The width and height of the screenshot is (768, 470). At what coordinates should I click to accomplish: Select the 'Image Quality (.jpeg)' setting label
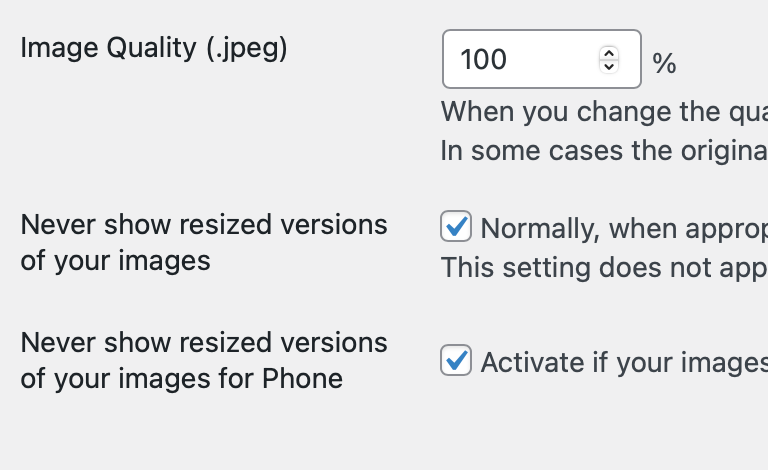154,48
